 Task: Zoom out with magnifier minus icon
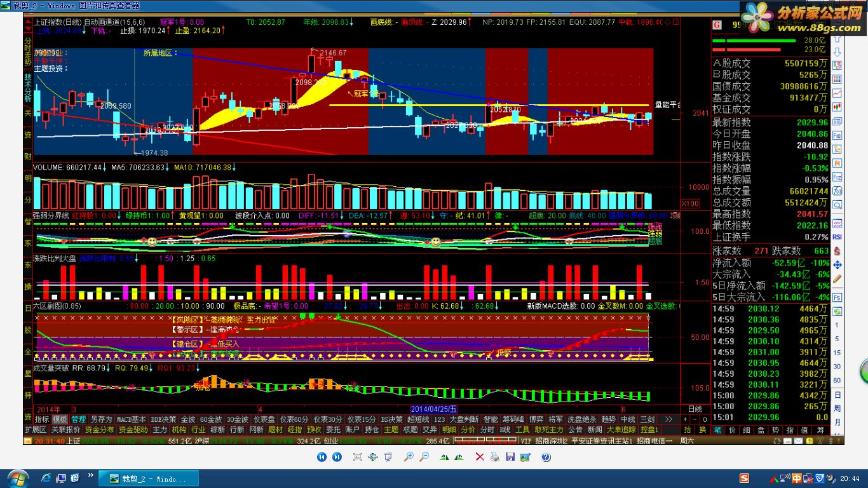tap(424, 456)
